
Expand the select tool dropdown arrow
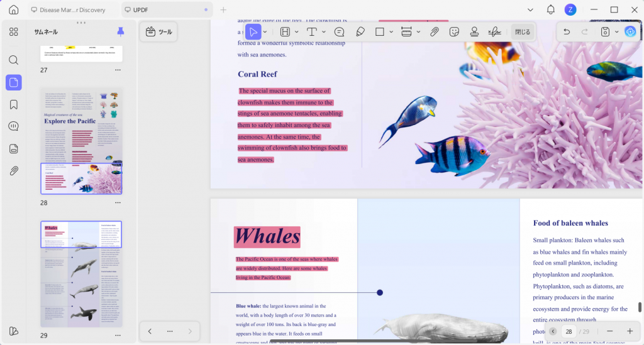pyautogui.click(x=265, y=31)
